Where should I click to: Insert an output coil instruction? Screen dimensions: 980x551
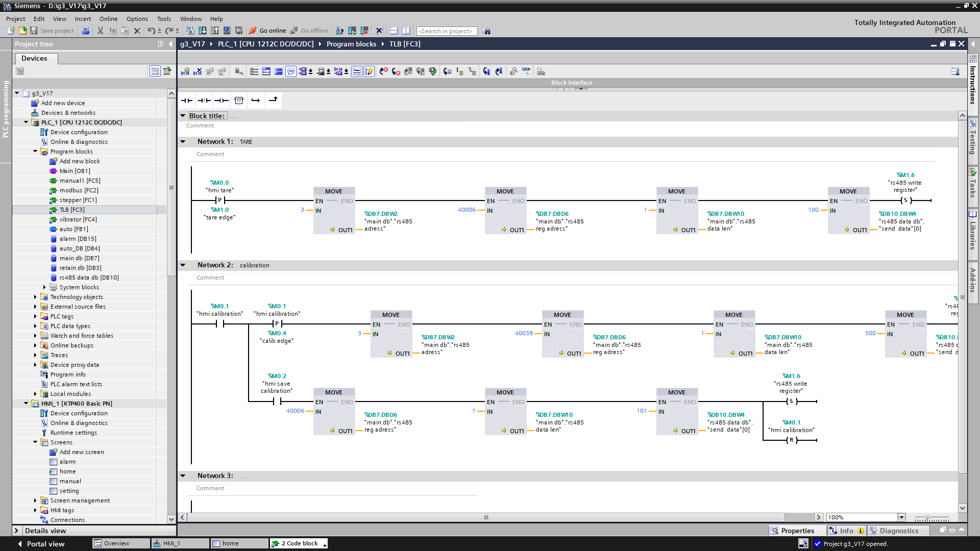coord(222,101)
